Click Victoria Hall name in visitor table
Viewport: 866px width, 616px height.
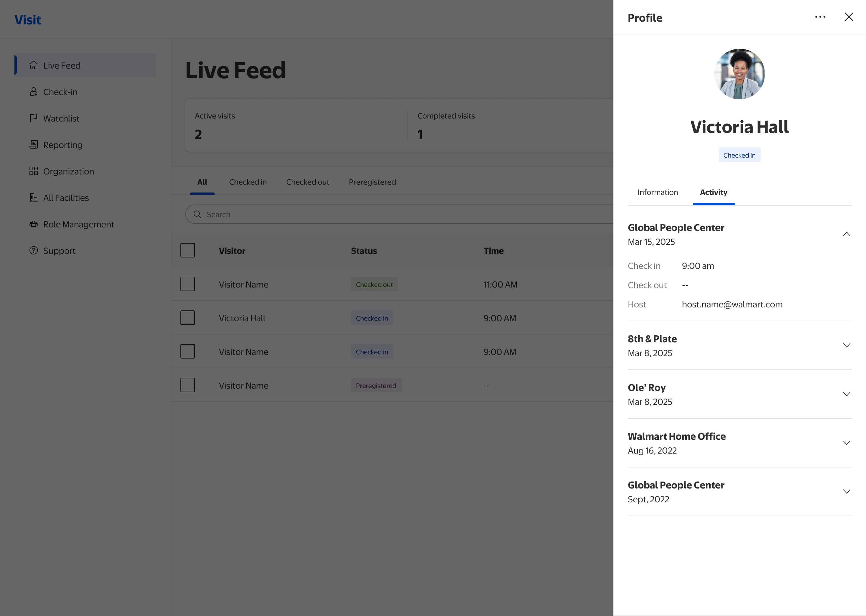pyautogui.click(x=242, y=318)
